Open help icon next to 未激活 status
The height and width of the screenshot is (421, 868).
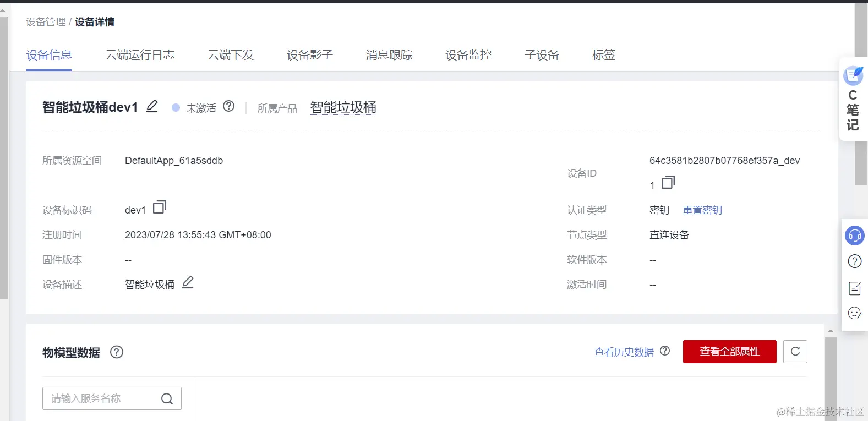[x=229, y=106]
